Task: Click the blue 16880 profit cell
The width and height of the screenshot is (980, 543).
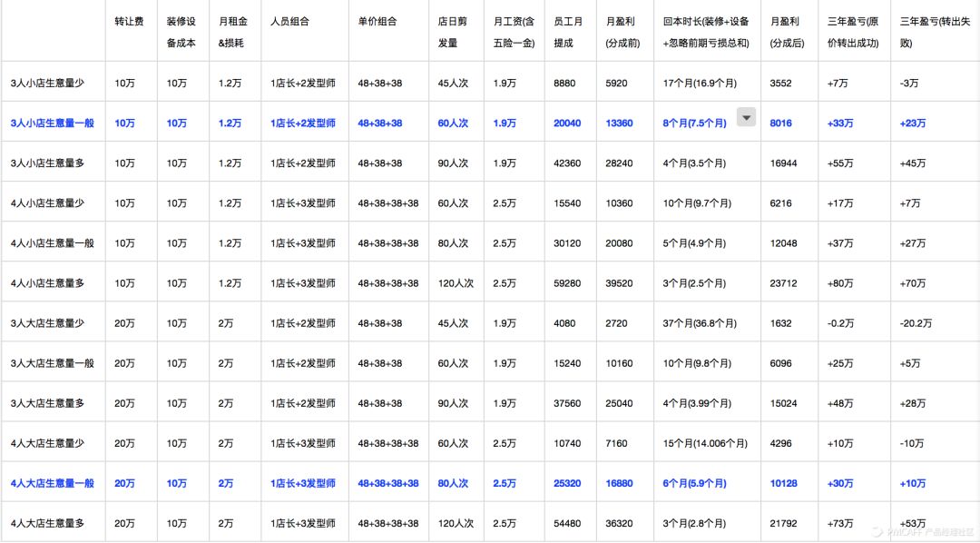Action: pos(619,484)
